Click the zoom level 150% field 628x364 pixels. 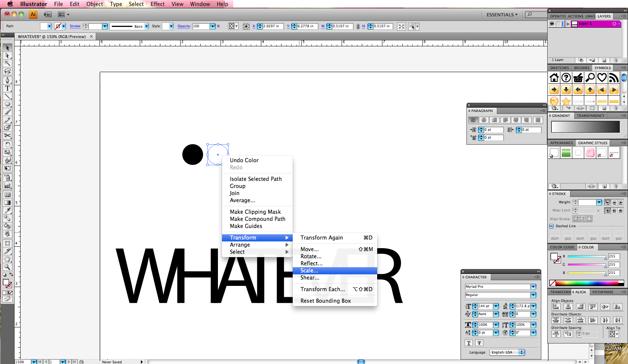[x=22, y=362]
